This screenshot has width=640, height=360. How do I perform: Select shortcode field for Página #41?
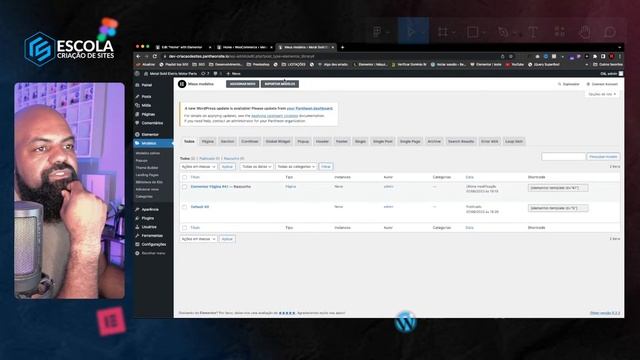(x=558, y=188)
